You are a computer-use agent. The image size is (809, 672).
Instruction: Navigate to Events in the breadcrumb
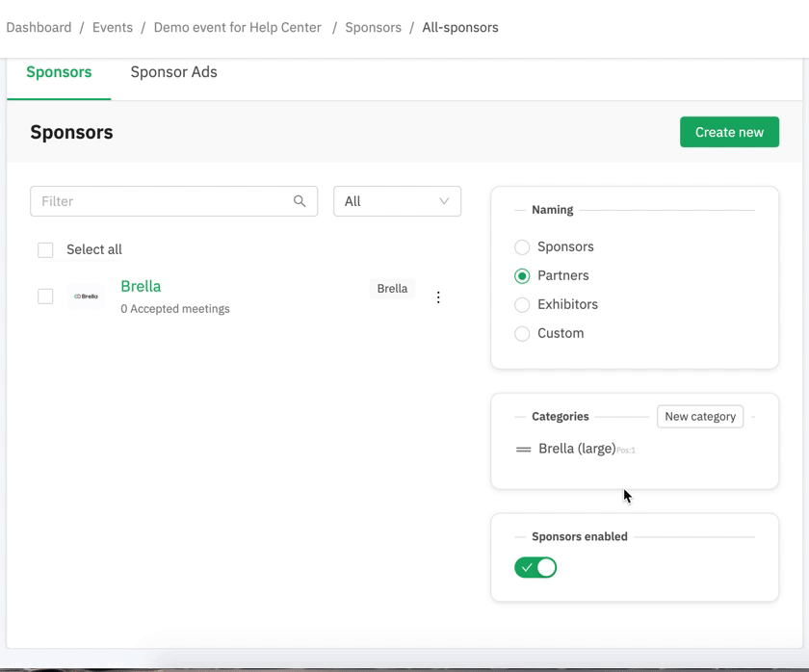[113, 27]
